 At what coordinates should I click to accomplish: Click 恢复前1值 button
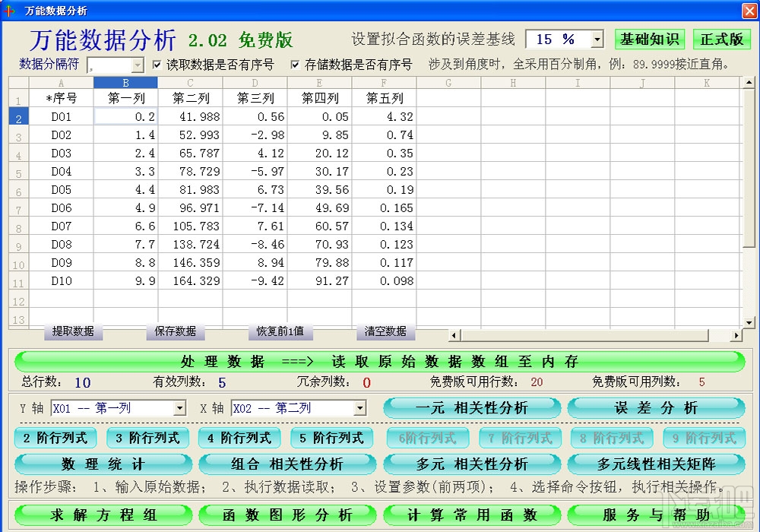(x=280, y=331)
